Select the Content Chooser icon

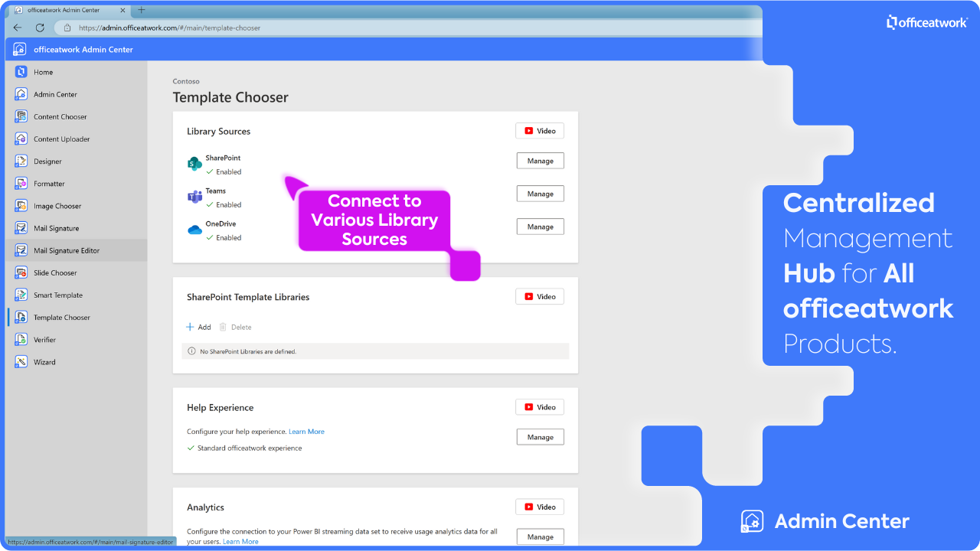coord(21,116)
